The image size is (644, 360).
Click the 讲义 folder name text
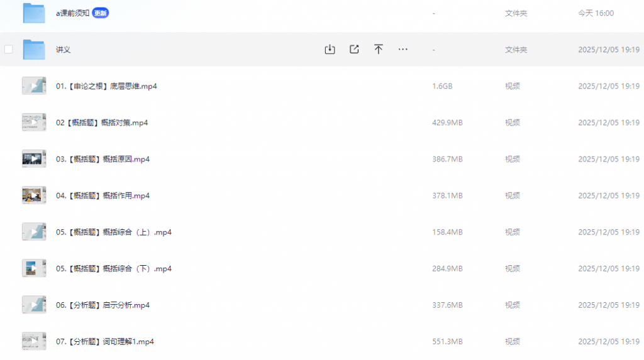pos(63,50)
